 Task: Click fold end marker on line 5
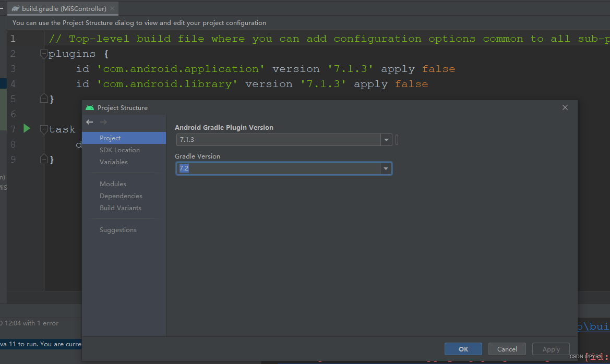click(44, 99)
